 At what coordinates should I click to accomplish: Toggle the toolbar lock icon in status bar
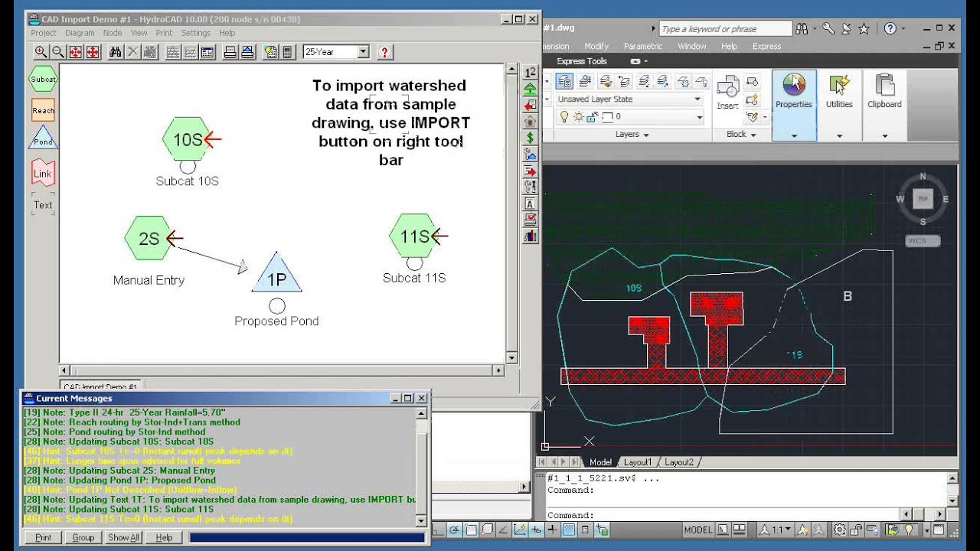point(856,530)
